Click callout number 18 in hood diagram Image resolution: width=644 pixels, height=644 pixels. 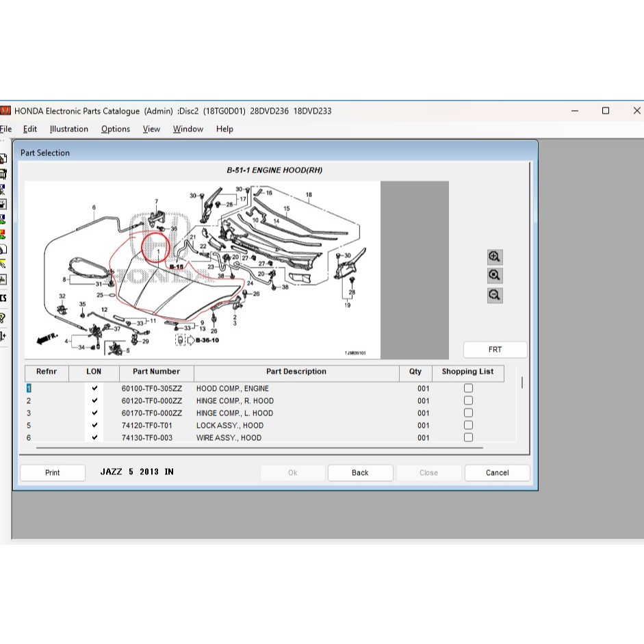309,194
